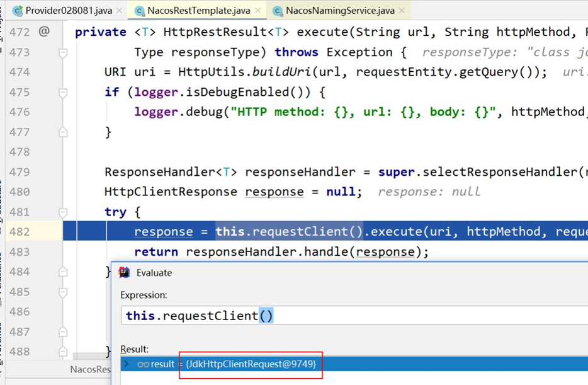Collapse the try block fold at line 481
Image resolution: width=588 pixels, height=385 pixels.
[63, 212]
